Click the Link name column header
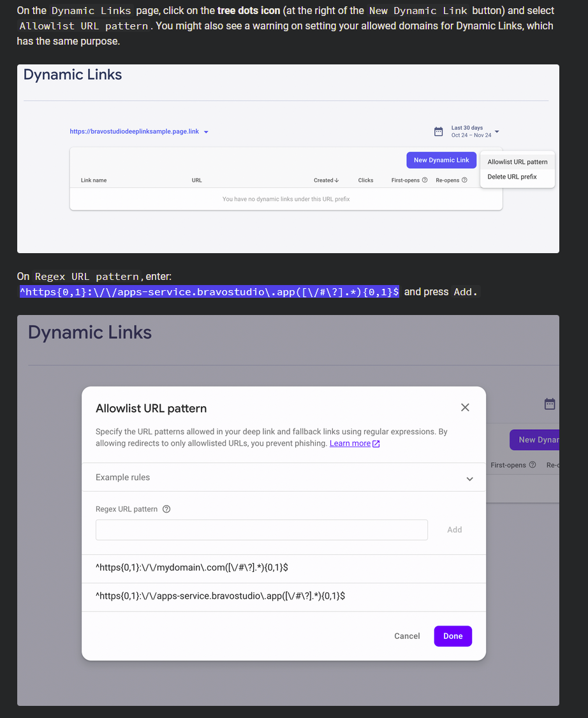 pyautogui.click(x=94, y=180)
